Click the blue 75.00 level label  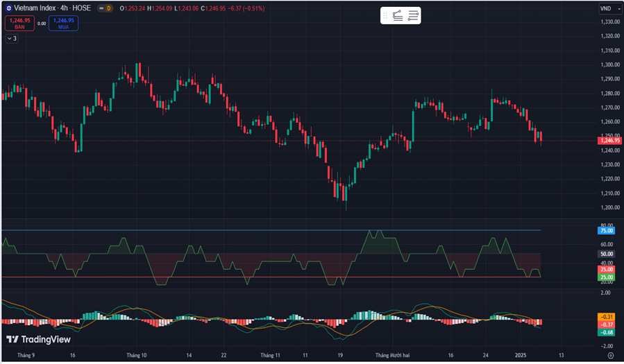pos(607,230)
